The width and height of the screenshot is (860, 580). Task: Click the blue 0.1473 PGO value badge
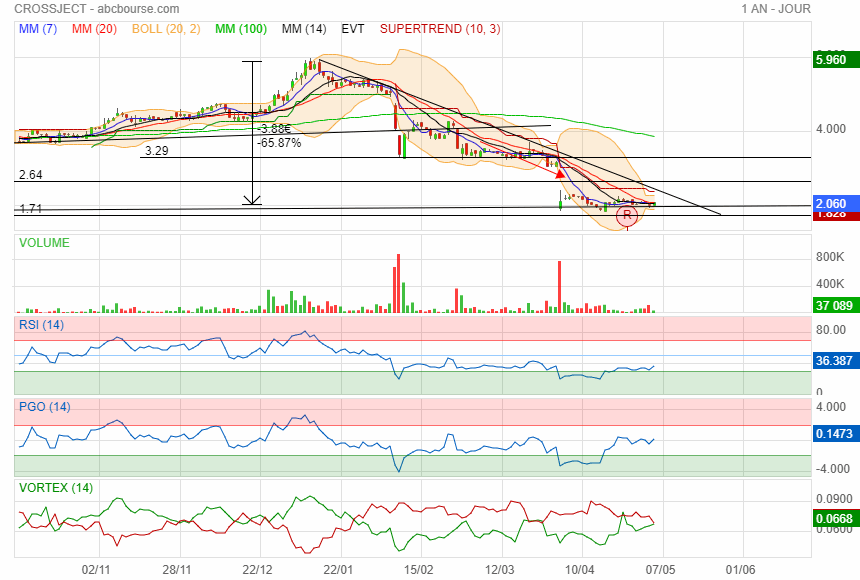[836, 433]
